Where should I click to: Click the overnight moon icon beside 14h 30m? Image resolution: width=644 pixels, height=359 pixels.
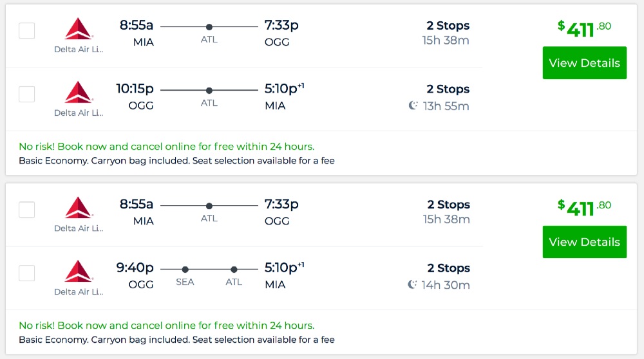click(412, 284)
